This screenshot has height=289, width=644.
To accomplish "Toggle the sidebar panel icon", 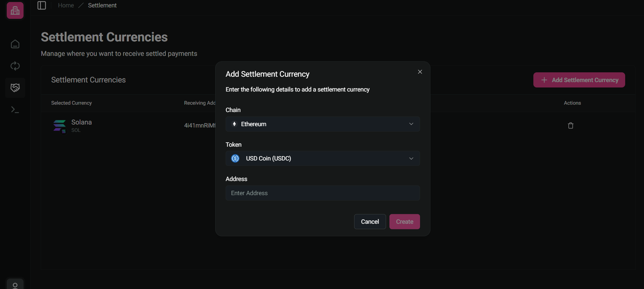I will point(42,5).
